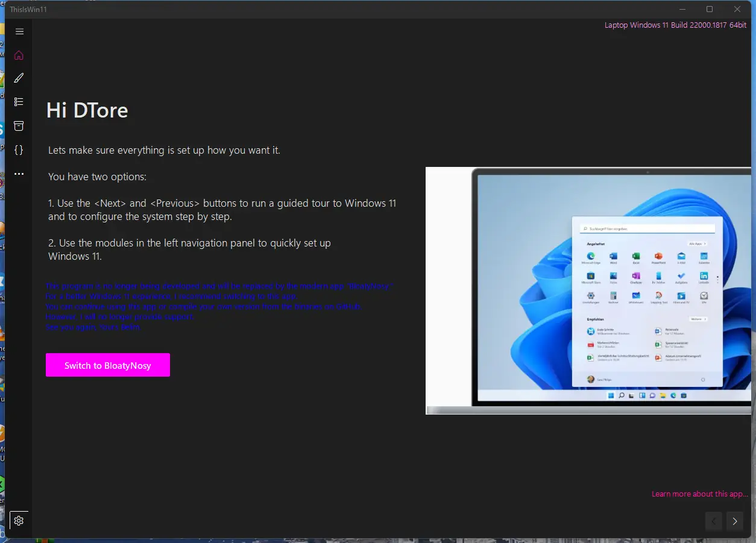Close the ThisIsWin11 window

(x=737, y=9)
